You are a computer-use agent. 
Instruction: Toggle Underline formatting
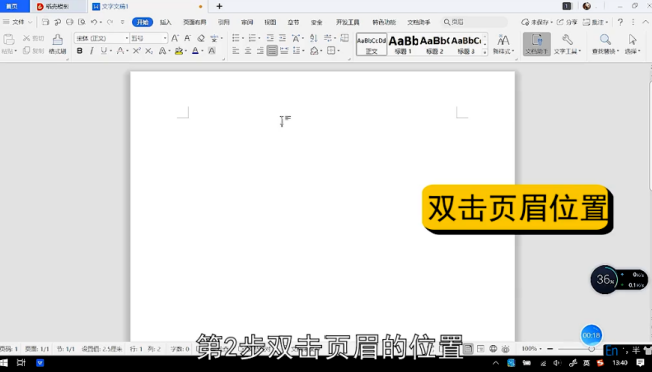point(104,51)
